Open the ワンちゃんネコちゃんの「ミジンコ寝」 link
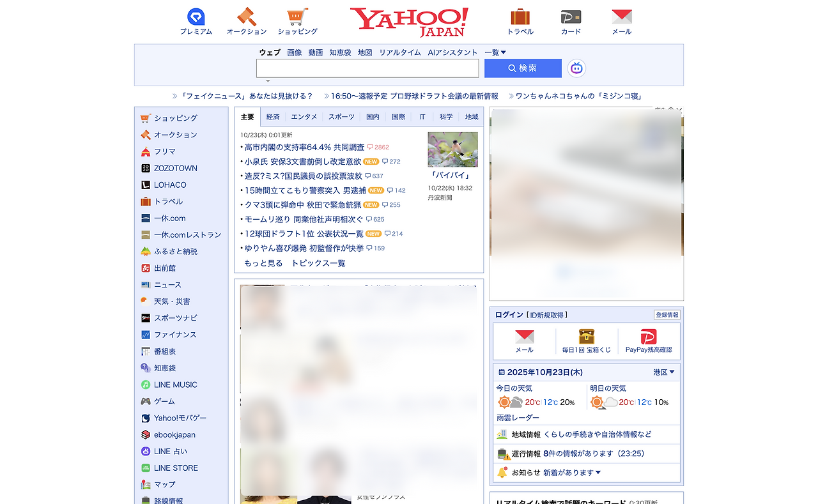The height and width of the screenshot is (504, 818). click(x=578, y=96)
